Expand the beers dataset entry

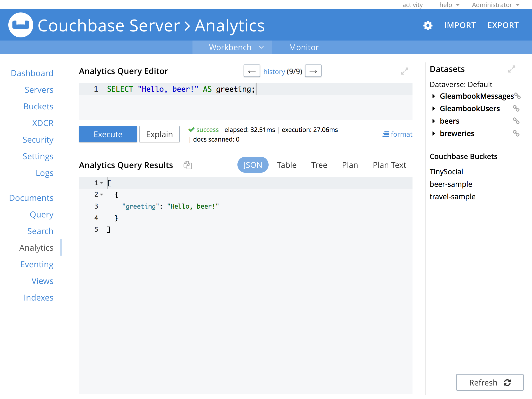click(433, 121)
